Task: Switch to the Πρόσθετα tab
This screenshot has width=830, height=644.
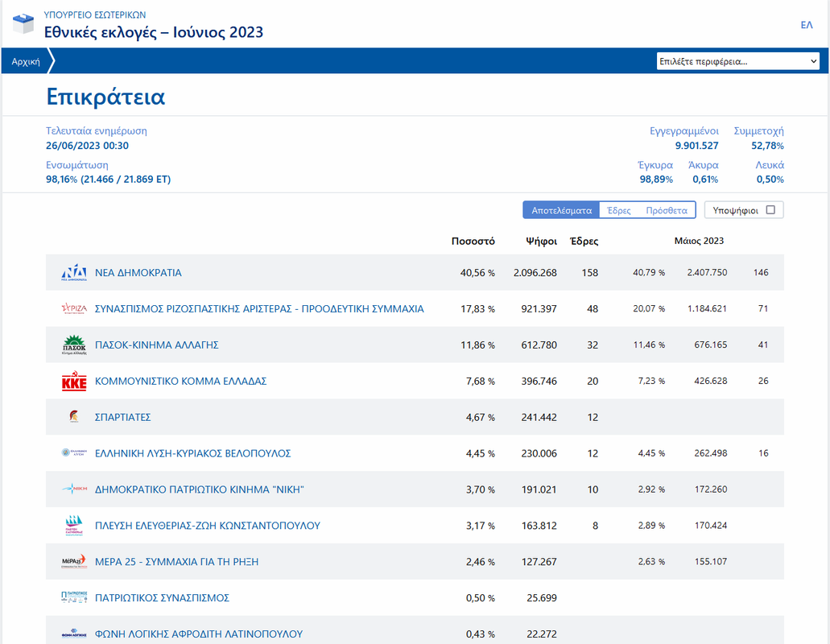Action: (667, 210)
